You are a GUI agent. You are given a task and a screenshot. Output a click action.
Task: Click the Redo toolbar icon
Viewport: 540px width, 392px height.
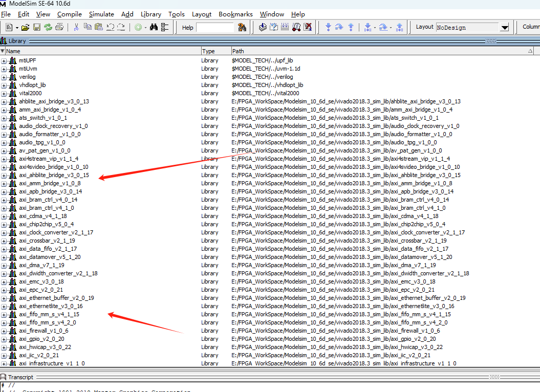(x=121, y=27)
